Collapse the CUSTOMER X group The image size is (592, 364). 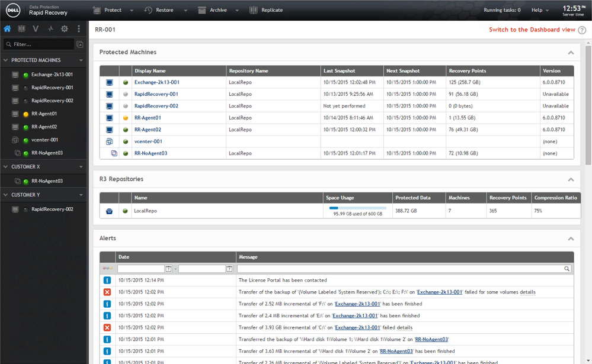tap(6, 166)
